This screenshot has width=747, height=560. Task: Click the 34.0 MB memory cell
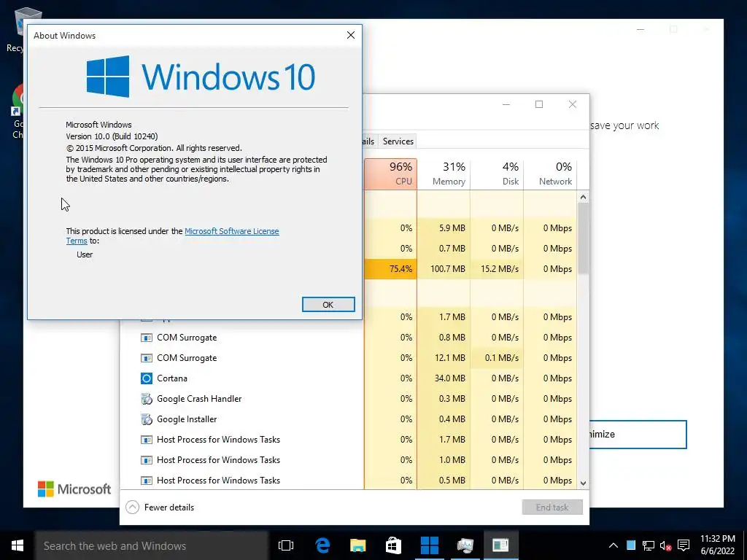tap(444, 378)
